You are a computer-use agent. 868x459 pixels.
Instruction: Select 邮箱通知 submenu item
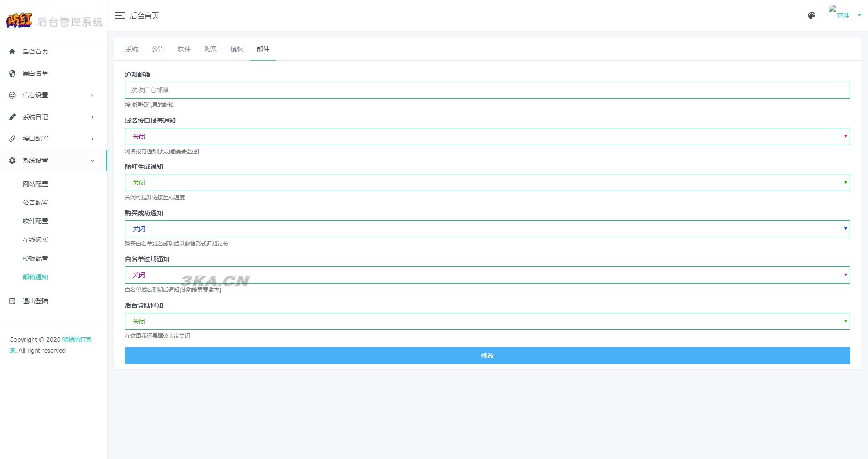click(x=35, y=277)
